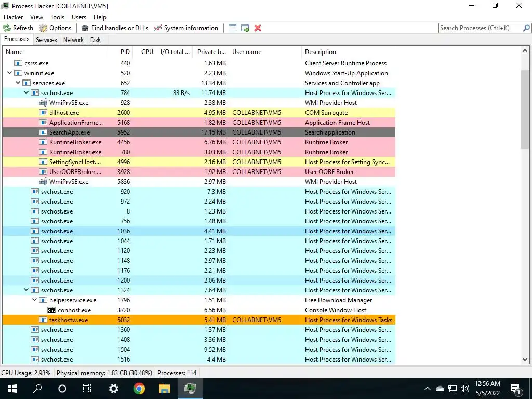Click Process Hacker taskbar icon

click(x=190, y=389)
